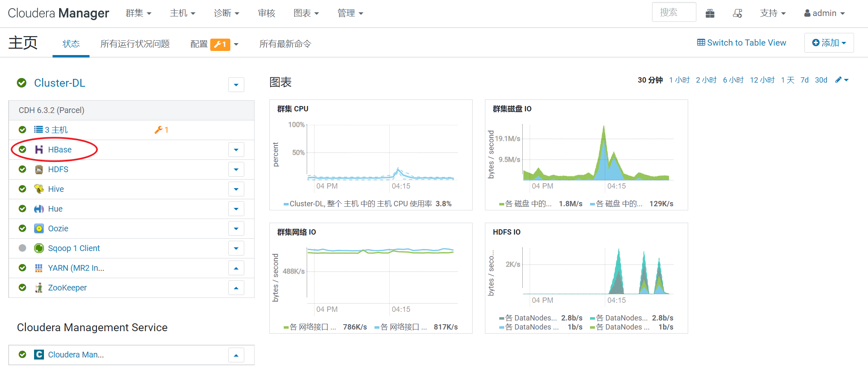Viewport: 868px width, 378px height.
Task: Open the 审核 menu item
Action: 266,13
